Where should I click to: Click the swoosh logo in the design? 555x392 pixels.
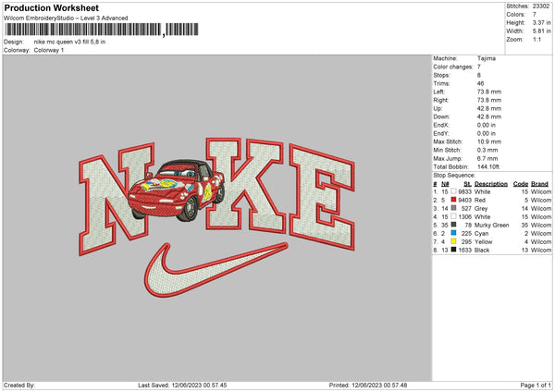coord(216,270)
